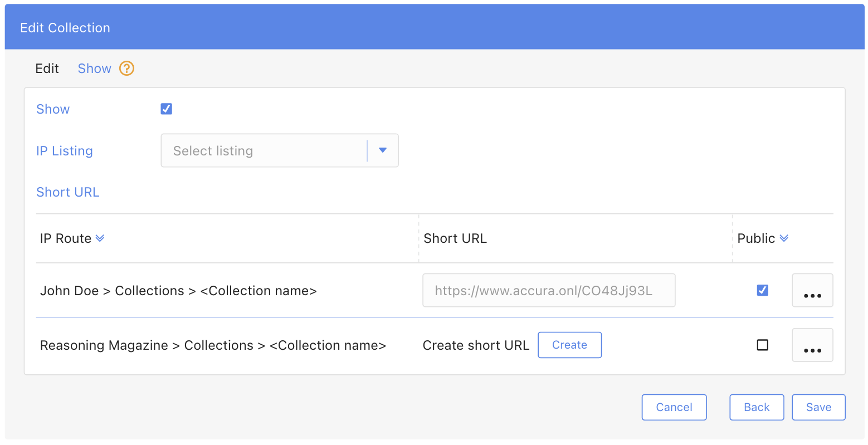The height and width of the screenshot is (445, 868).
Task: Open the Select listing dropdown
Action: pyautogui.click(x=280, y=150)
